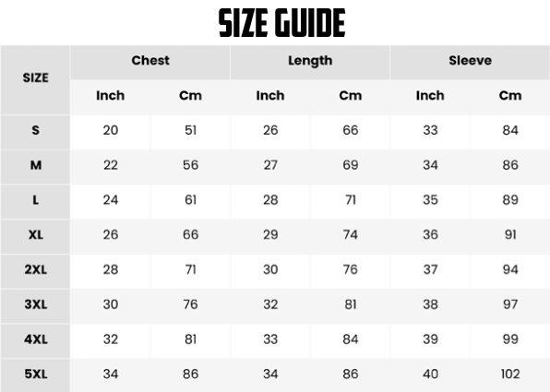Image resolution: width=550 pixels, height=392 pixels.
Task: Select the L size row label
Action: (35, 200)
